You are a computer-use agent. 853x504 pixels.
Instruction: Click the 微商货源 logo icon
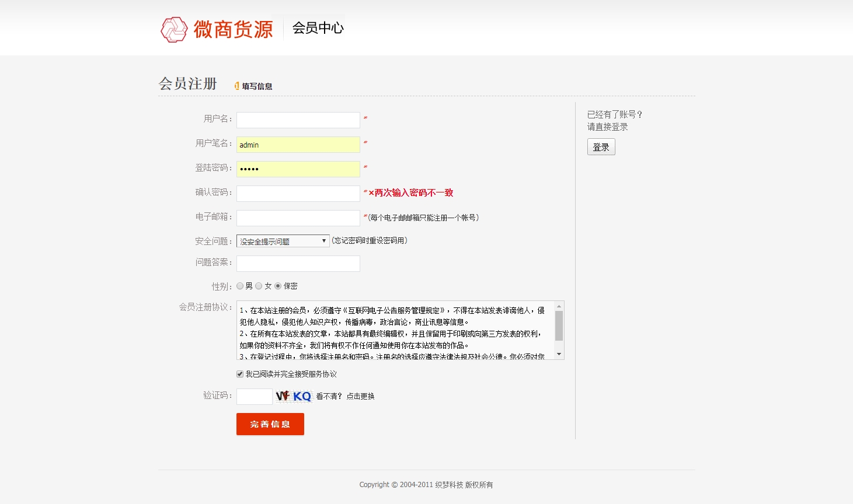tap(173, 30)
